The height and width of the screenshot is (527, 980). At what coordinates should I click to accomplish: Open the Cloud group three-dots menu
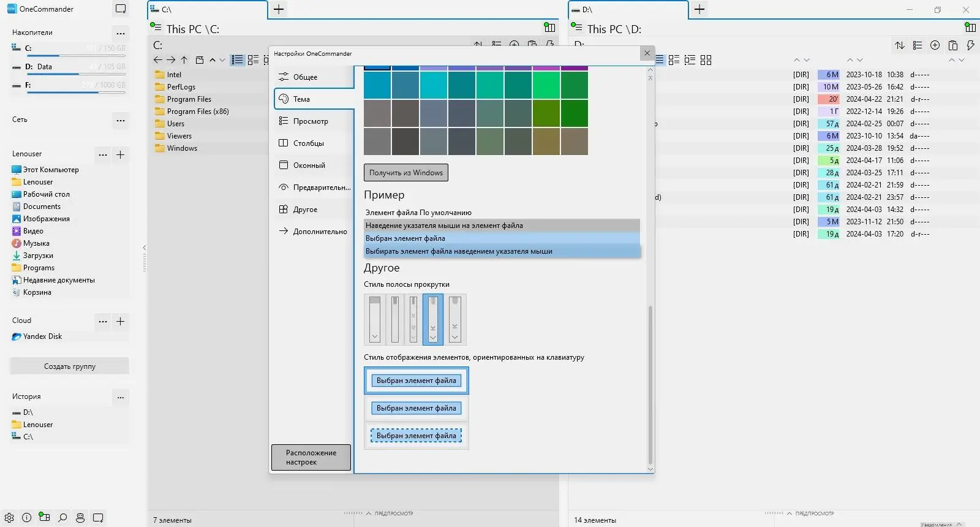tap(103, 321)
